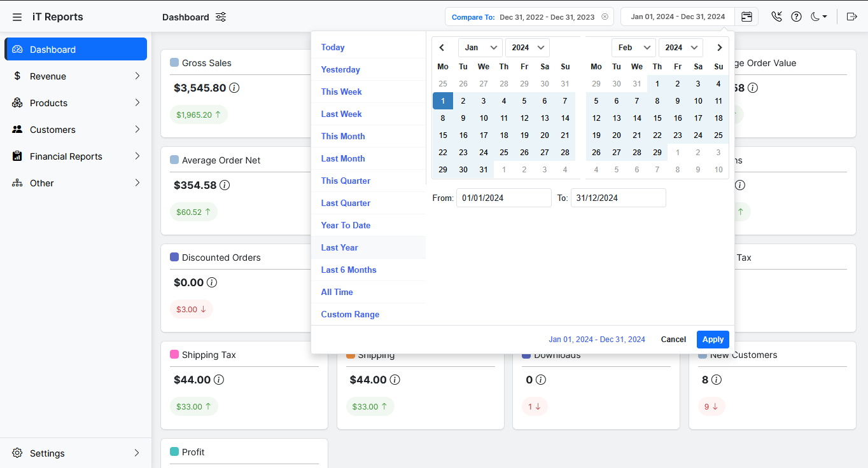The image size is (868, 468).
Task: Cancel the date range picker
Action: tap(673, 340)
